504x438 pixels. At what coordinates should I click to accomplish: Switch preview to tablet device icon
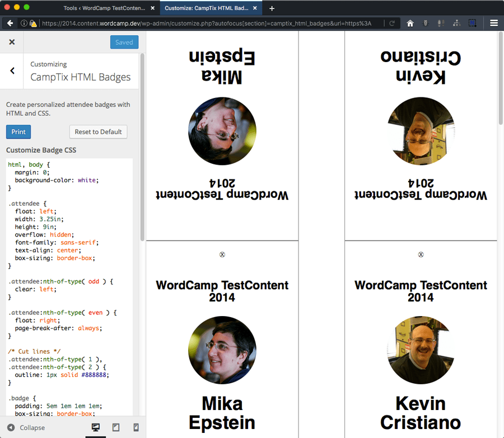pos(116,427)
